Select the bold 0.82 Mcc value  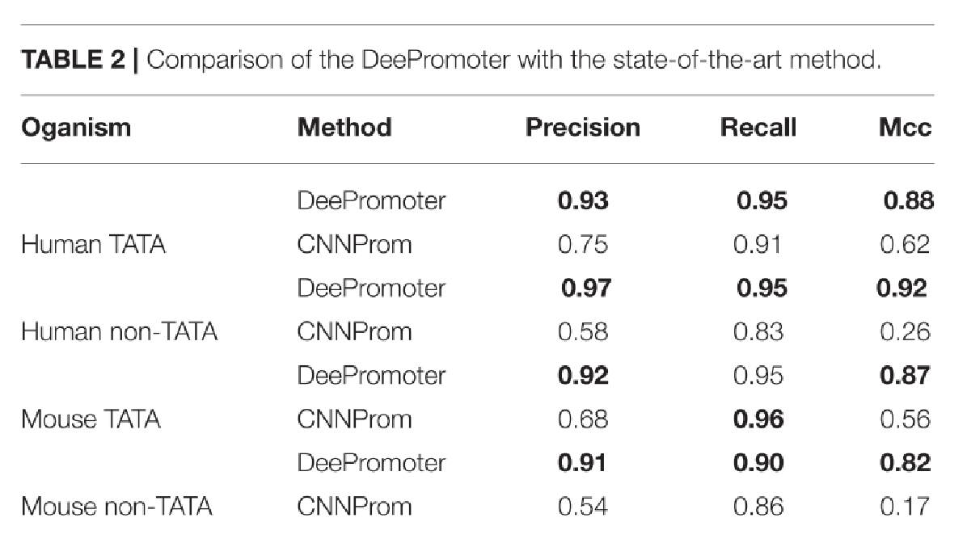coord(906,463)
